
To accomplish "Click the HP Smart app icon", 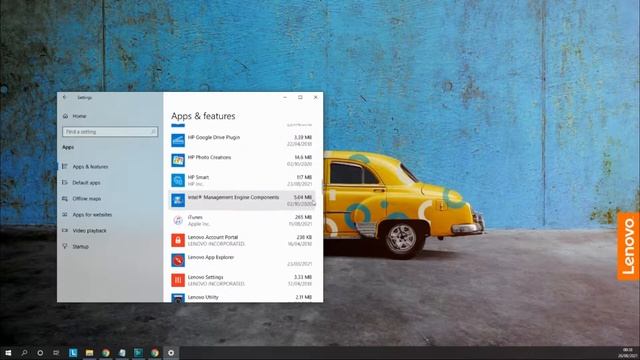I will click(178, 180).
